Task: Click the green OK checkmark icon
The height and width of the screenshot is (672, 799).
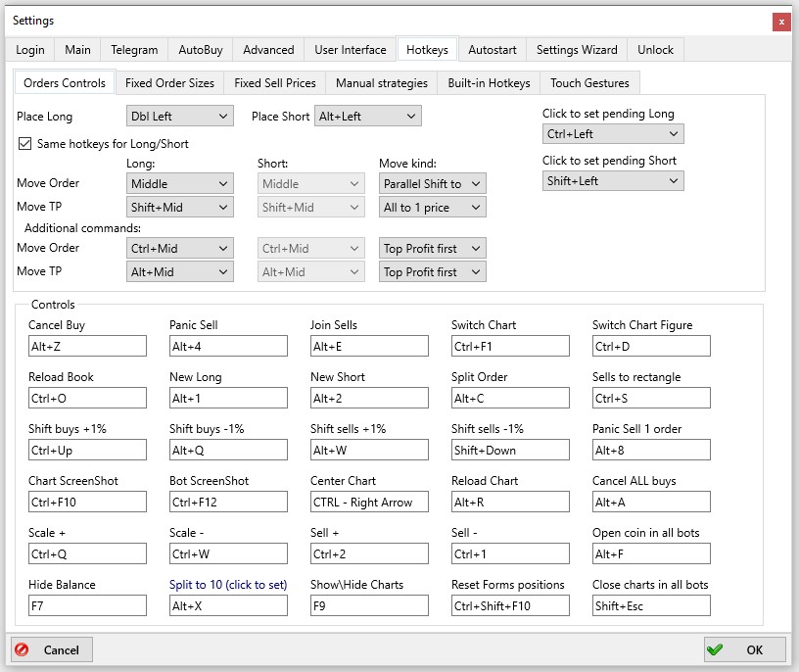Action: coord(716,648)
